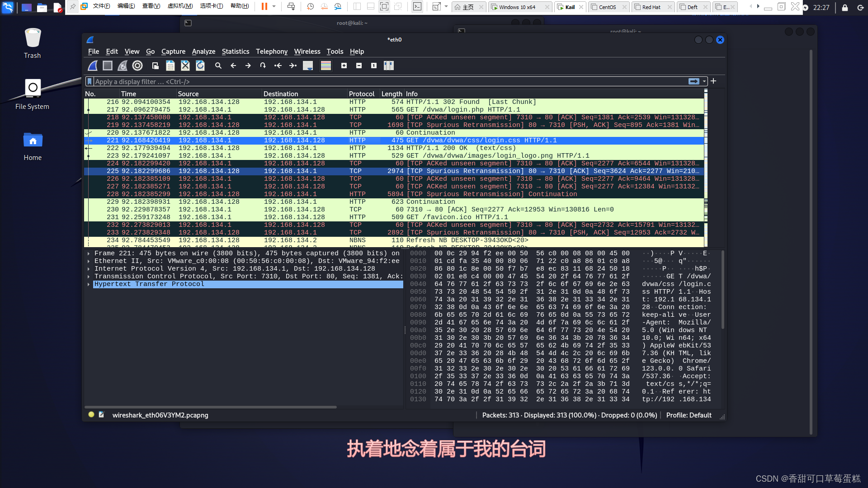Click the find packet magnifier icon
Screen dimensions: 868x488
(x=218, y=66)
